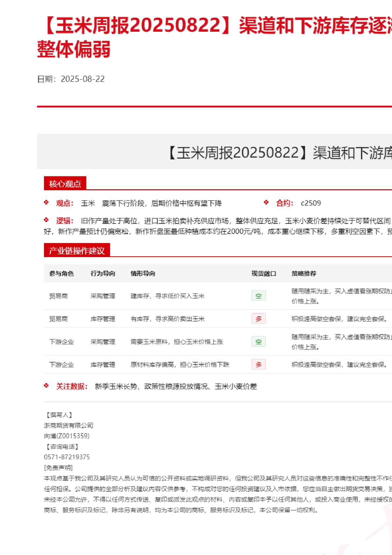Image resolution: width=392 pixels, height=555 pixels.
Task: Click the 参与角色 column header
Action: click(61, 274)
